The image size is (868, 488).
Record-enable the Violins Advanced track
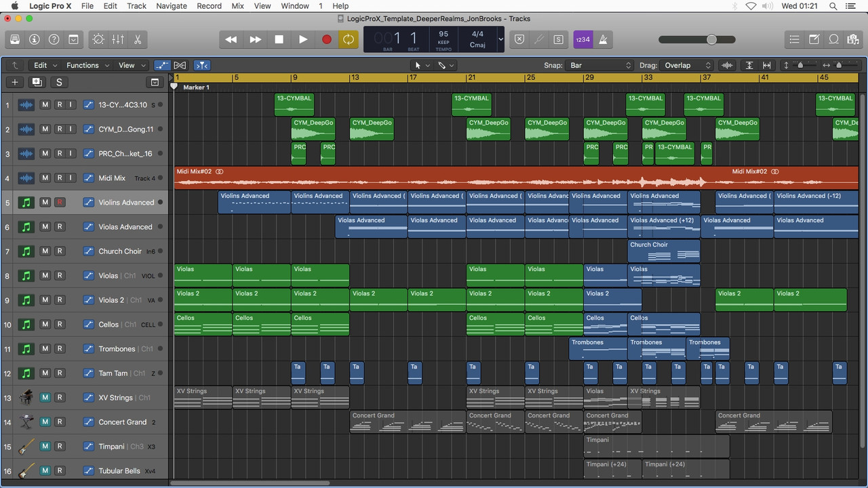coord(59,203)
